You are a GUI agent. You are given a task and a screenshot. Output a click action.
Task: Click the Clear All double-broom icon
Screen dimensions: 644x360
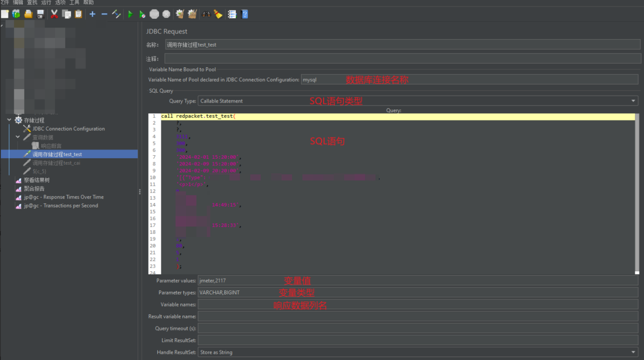click(x=192, y=14)
